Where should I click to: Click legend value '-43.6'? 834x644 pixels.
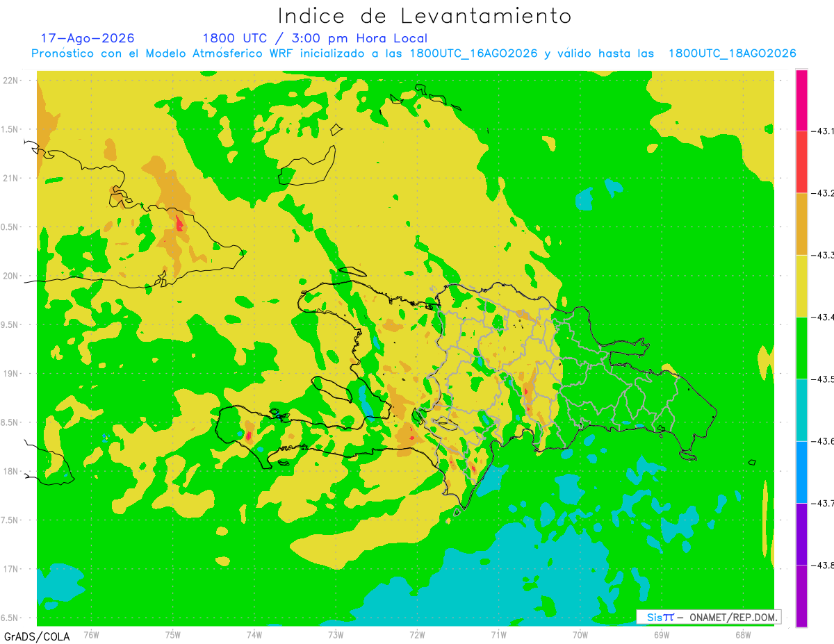point(822,441)
